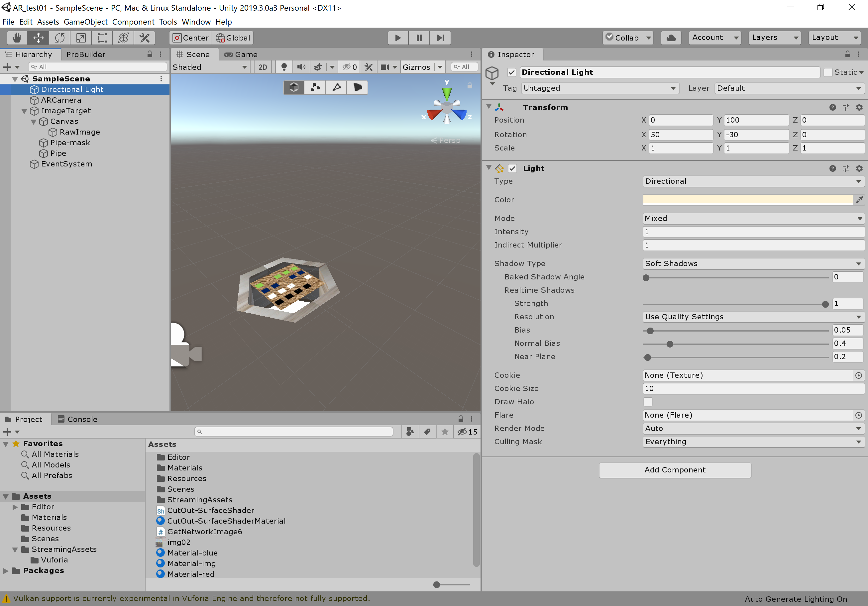This screenshot has height=606, width=868.
Task: Open the GameObject menu
Action: tap(85, 22)
